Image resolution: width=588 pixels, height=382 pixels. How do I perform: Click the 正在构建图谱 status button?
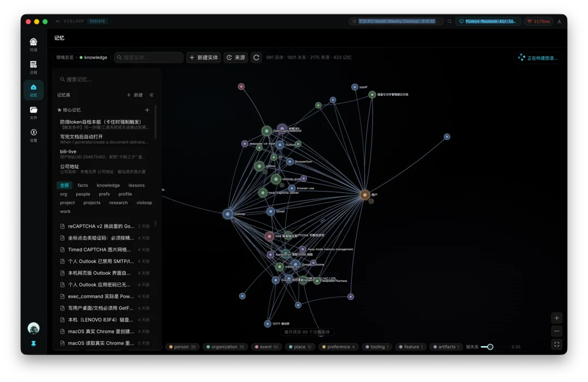pos(538,58)
